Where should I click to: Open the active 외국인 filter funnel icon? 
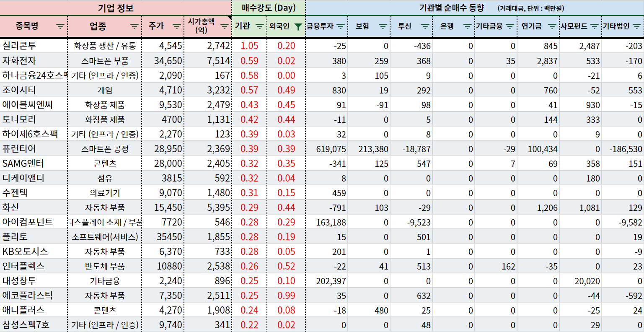tap(298, 27)
